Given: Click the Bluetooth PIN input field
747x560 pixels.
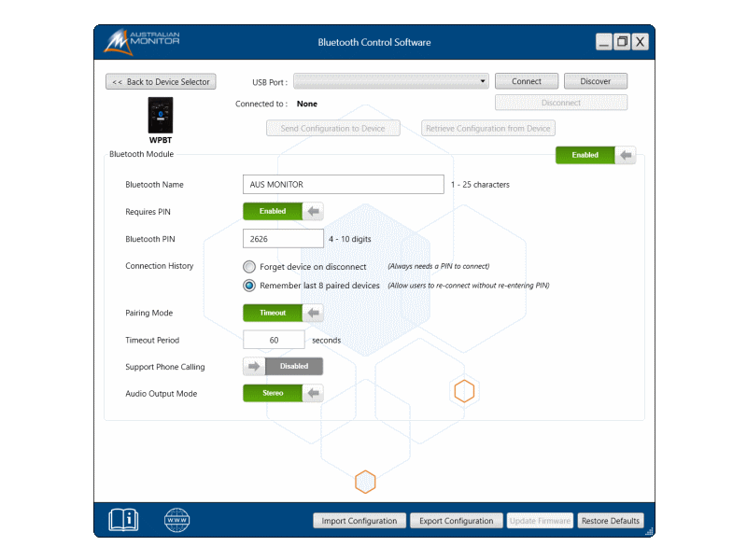Looking at the screenshot, I should [x=283, y=239].
